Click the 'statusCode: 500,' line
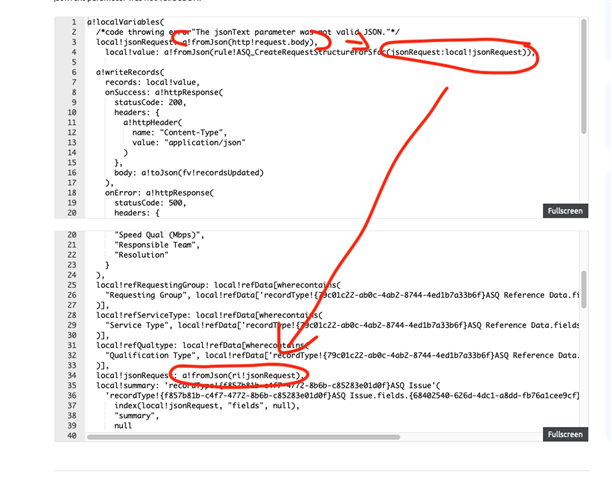Viewport: 612px width, 479px height. 150,203
